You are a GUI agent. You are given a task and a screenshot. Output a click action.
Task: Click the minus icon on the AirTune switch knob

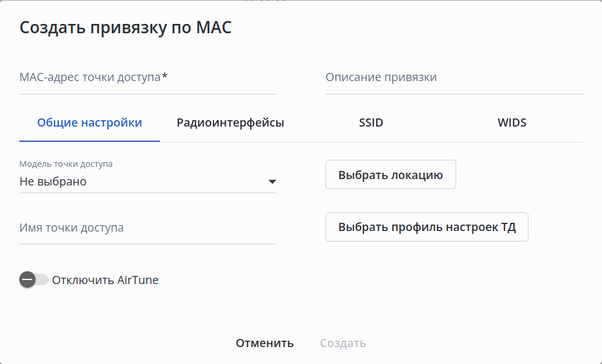point(27,280)
